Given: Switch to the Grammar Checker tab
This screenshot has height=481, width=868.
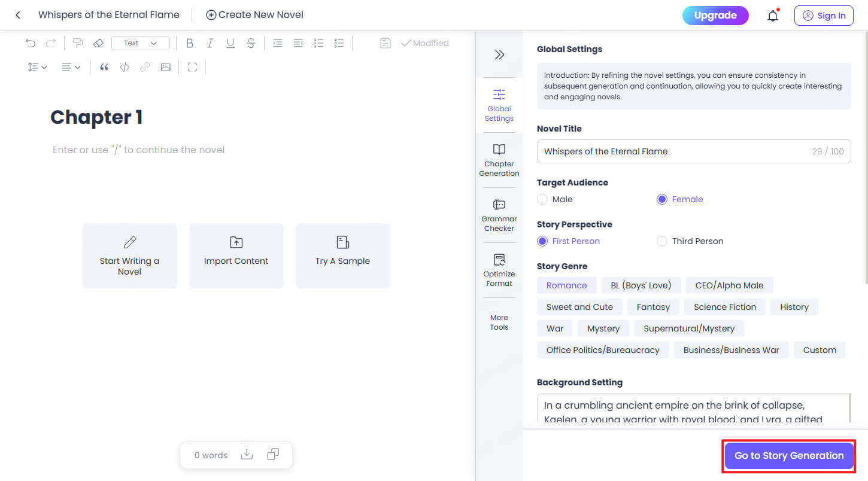Looking at the screenshot, I should tap(499, 215).
